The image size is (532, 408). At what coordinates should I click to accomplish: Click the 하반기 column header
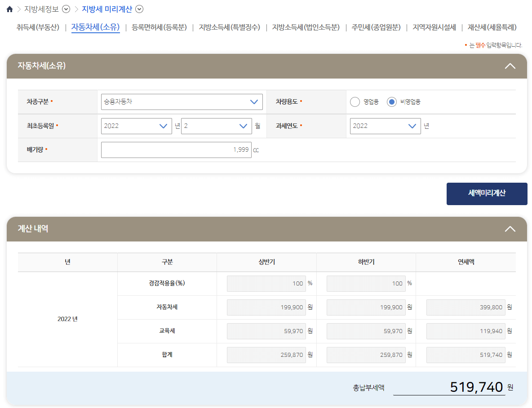[x=366, y=262]
